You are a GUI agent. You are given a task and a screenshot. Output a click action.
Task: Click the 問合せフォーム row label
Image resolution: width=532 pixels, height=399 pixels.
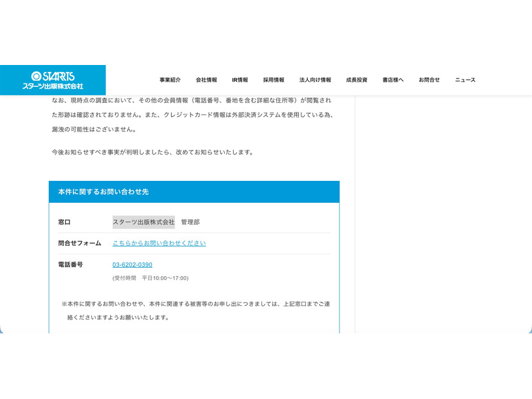[80, 243]
